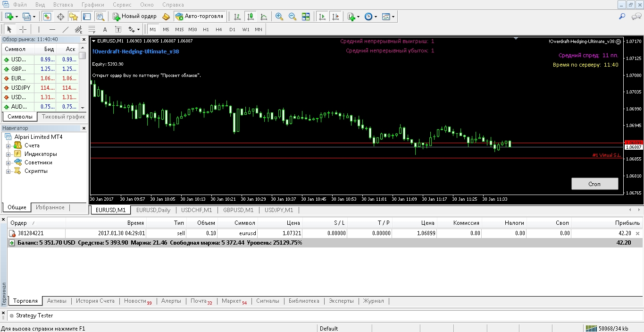Open the new chart dropdown arrow
This screenshot has height=332, width=644.
(17, 17)
